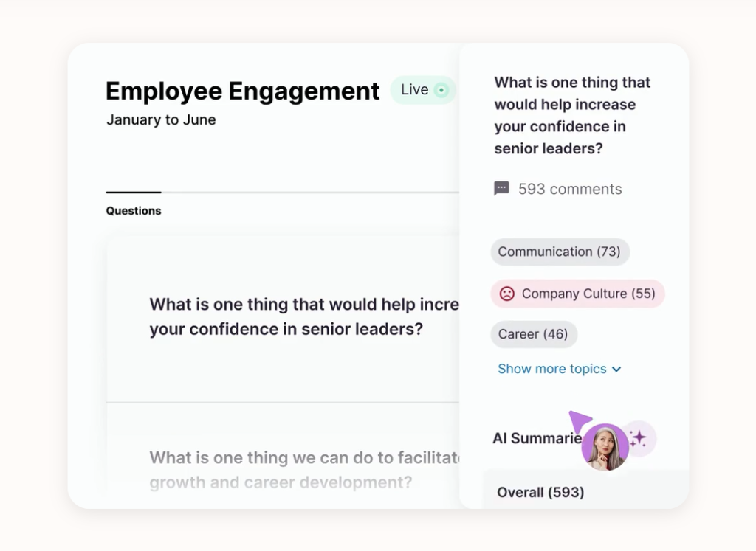Click the AI sparkle stars icon

(x=638, y=439)
